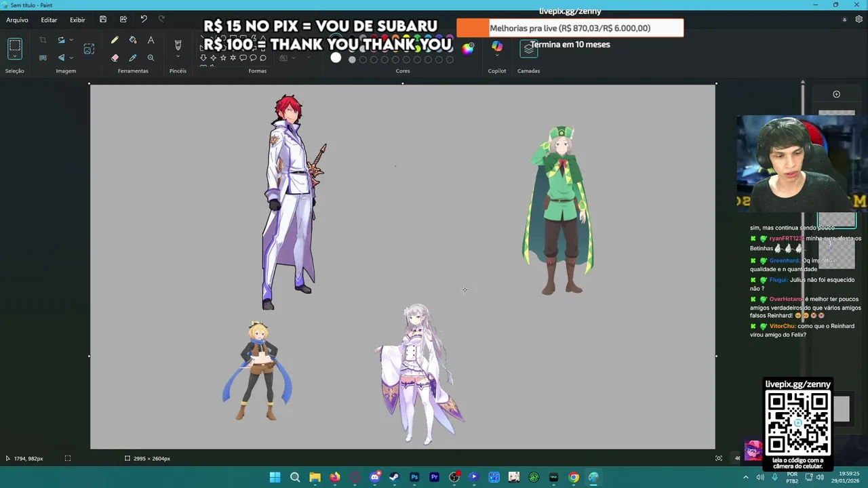Open Firefox from the taskbar

point(335,477)
